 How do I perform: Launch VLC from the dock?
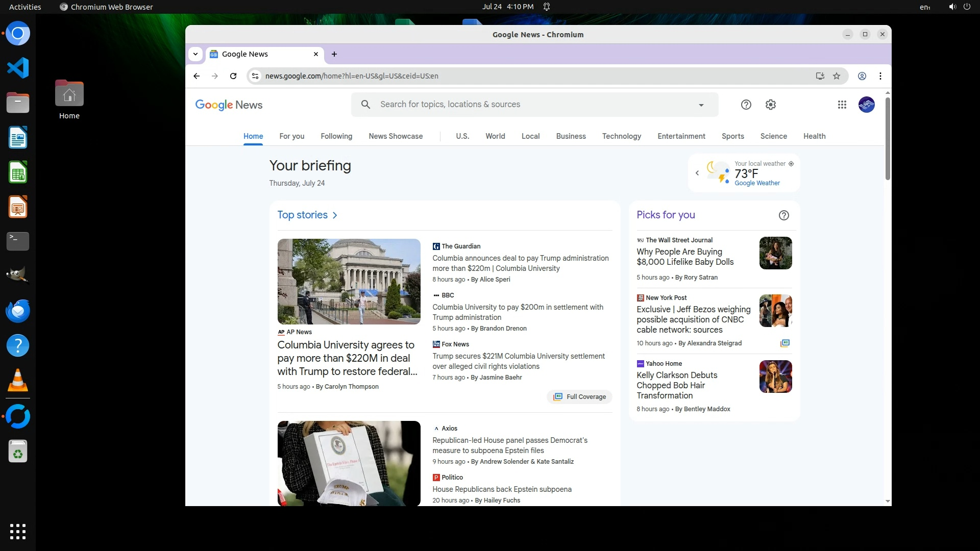click(18, 381)
